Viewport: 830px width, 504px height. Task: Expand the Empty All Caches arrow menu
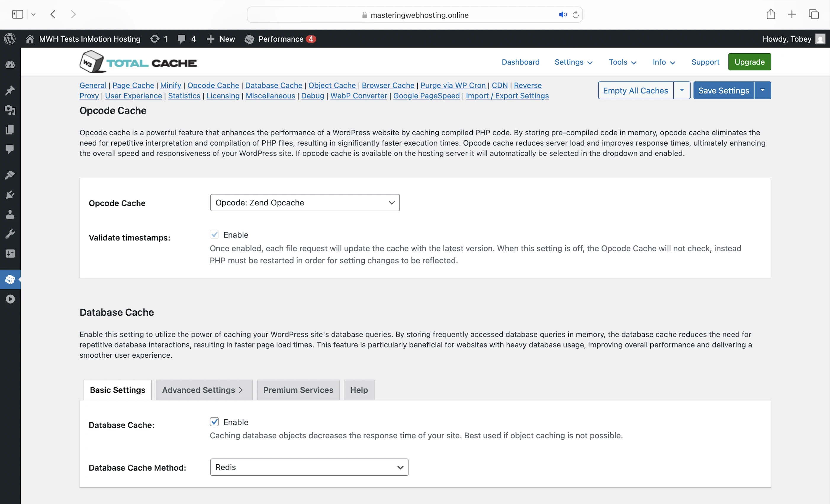(681, 90)
